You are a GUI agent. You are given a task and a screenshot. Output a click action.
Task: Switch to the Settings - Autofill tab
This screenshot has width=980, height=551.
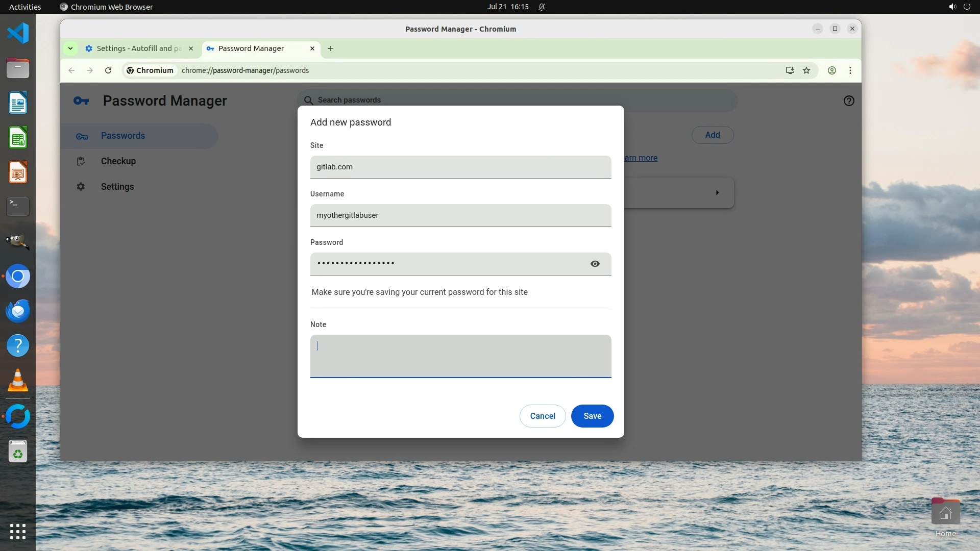click(x=138, y=48)
